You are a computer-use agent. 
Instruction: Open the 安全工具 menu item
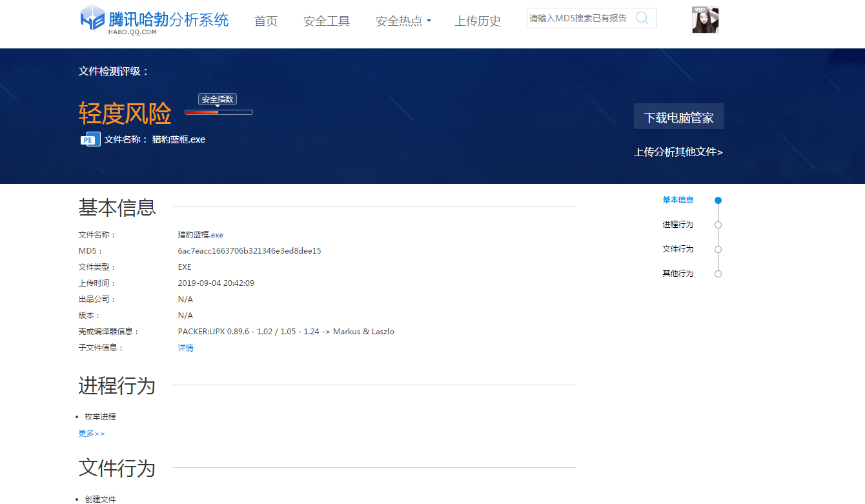click(327, 21)
